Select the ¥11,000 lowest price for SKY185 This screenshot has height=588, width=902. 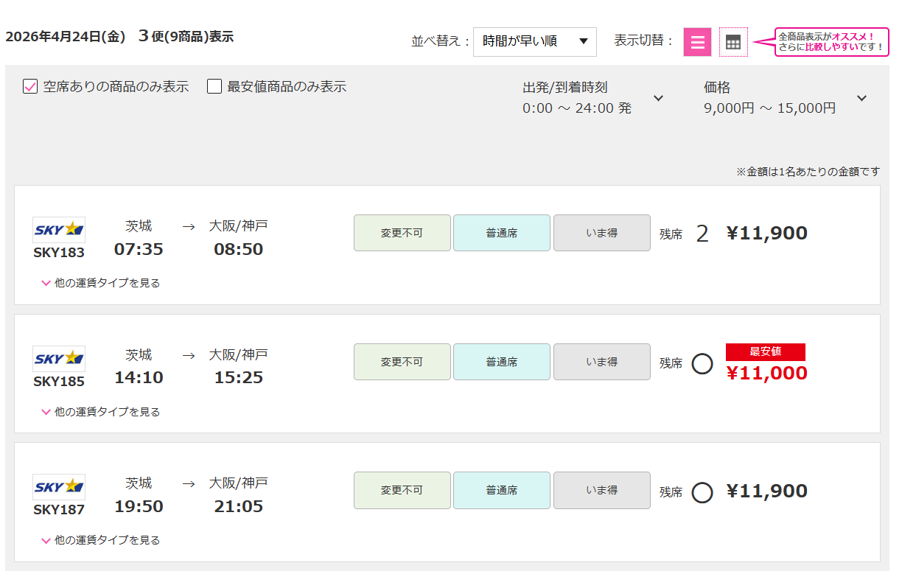click(x=766, y=374)
